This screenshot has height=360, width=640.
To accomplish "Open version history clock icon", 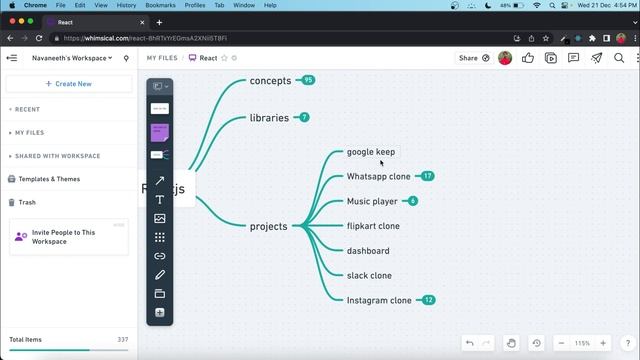I will (536, 343).
